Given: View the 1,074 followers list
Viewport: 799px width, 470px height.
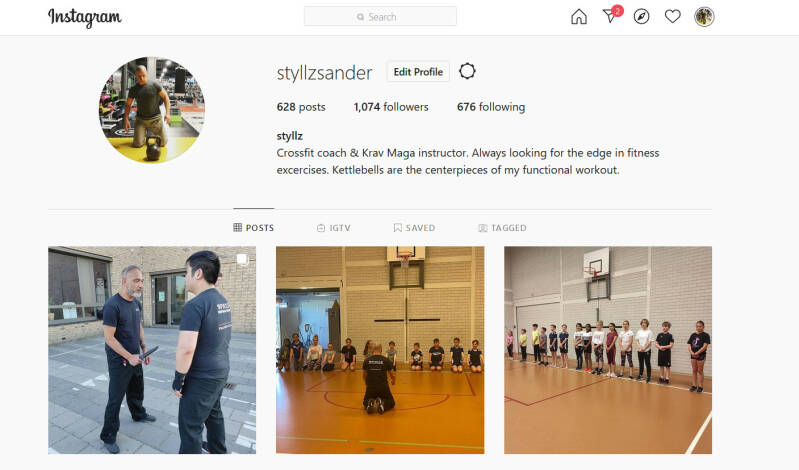Looking at the screenshot, I should [391, 107].
